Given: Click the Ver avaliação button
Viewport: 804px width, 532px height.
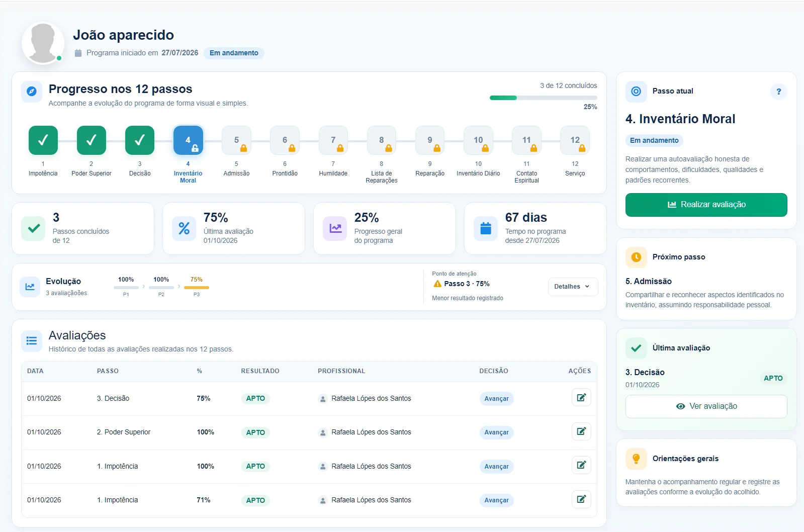Looking at the screenshot, I should click(706, 406).
